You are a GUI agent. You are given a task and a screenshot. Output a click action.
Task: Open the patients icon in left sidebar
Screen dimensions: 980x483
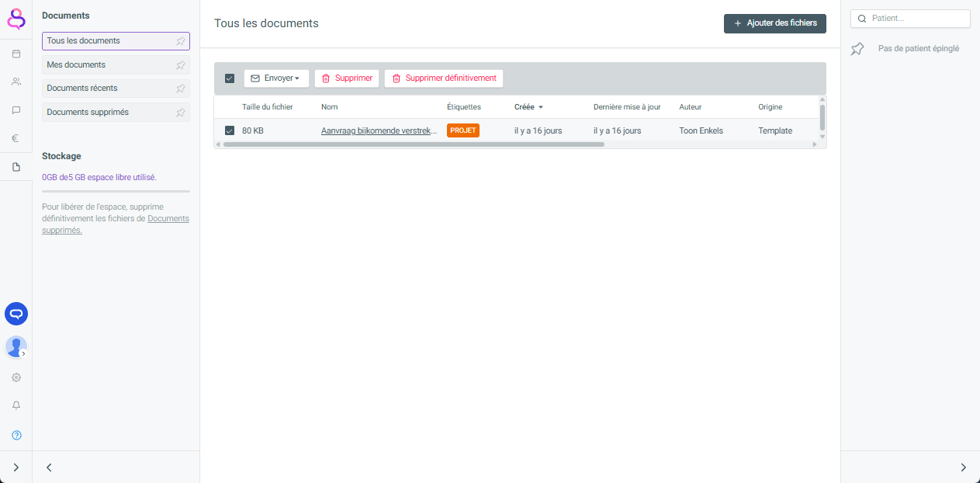tap(16, 82)
